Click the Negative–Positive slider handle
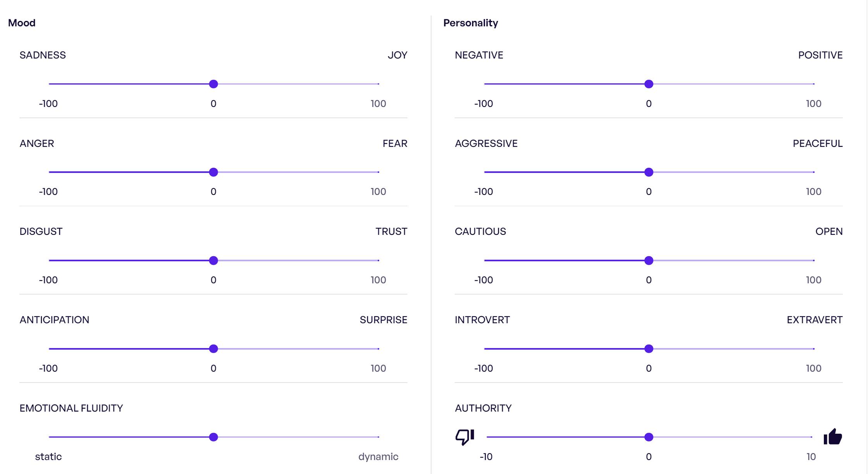Viewport: 868px width, 474px height. pyautogui.click(x=649, y=84)
